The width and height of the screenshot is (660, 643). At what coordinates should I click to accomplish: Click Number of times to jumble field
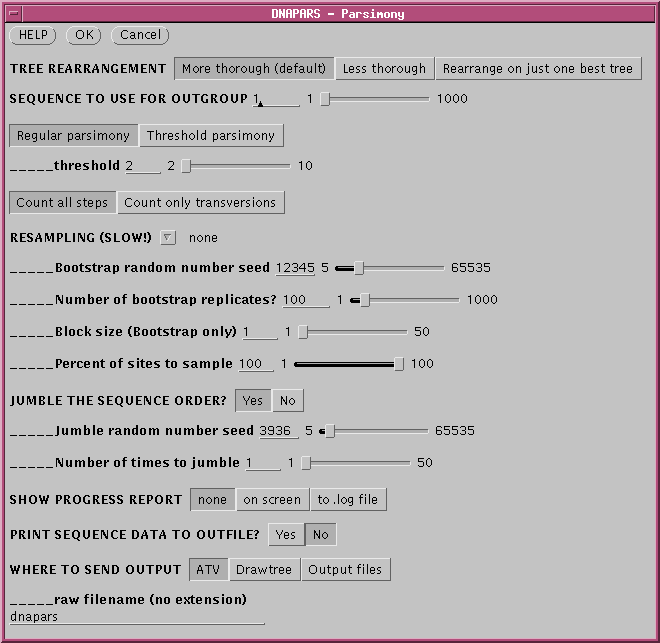tap(263, 463)
